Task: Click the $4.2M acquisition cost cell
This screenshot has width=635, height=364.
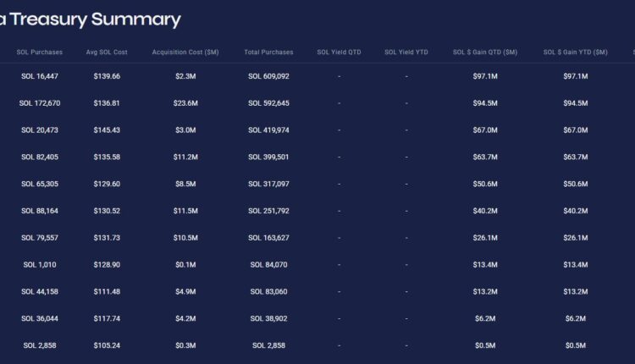Action: 185,319
